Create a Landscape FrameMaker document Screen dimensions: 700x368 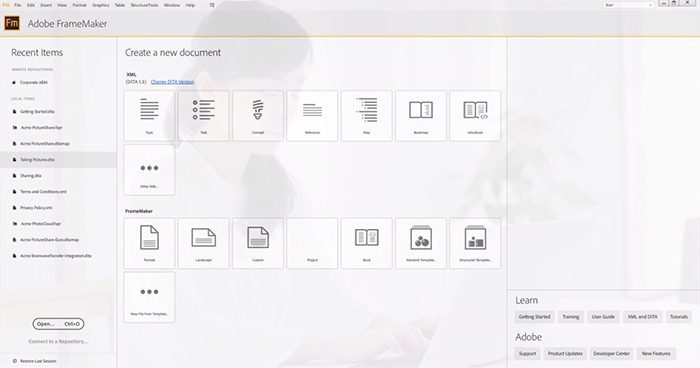pyautogui.click(x=204, y=243)
